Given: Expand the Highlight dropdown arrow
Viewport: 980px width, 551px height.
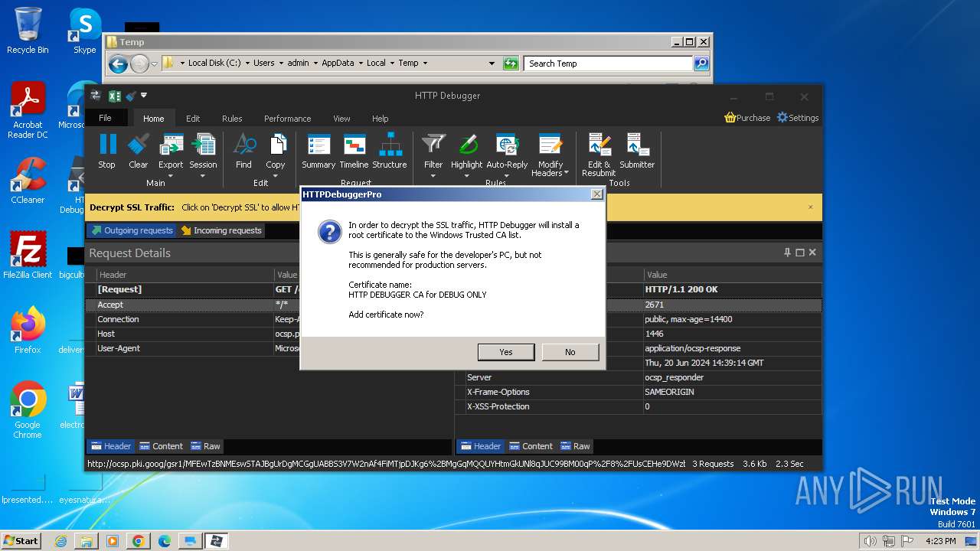Looking at the screenshot, I should click(467, 176).
